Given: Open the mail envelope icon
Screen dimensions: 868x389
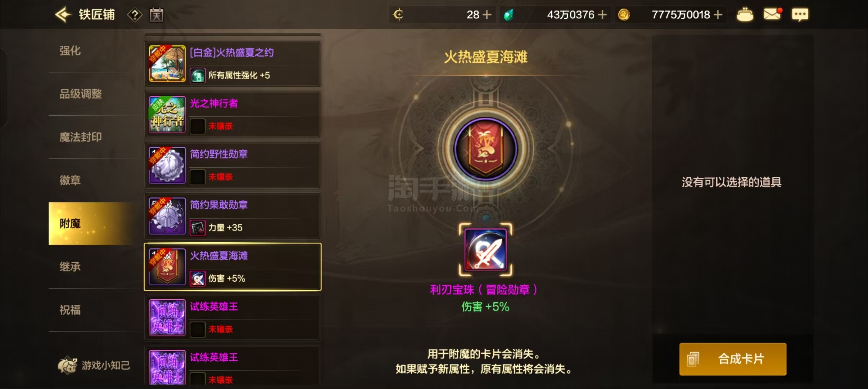Looking at the screenshot, I should pyautogui.click(x=772, y=14).
